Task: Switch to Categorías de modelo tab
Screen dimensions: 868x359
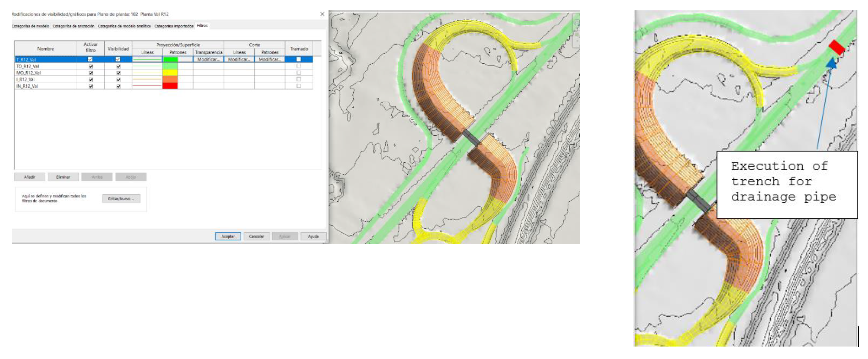Action: [31, 26]
